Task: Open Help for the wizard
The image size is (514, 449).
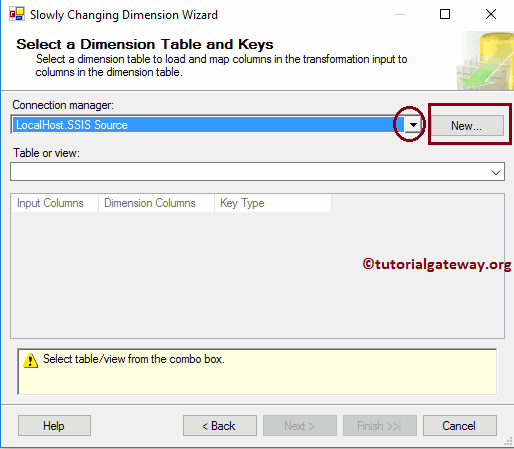Action: coord(54,425)
